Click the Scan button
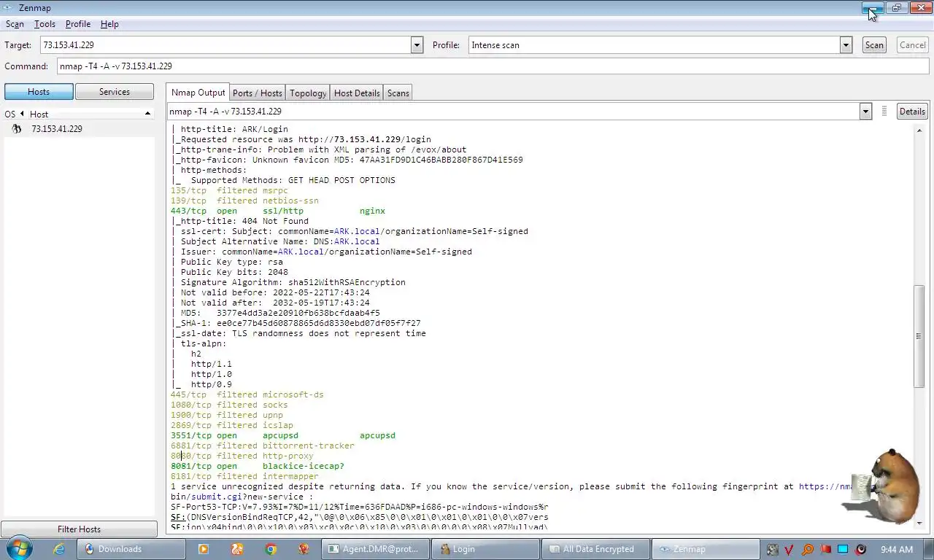 coord(874,44)
